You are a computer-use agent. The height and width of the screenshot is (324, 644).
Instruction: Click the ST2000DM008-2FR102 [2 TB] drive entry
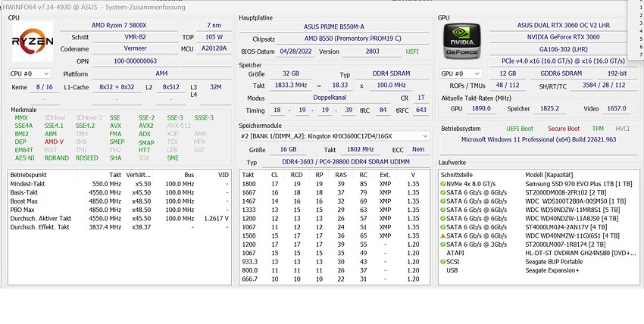565,192
